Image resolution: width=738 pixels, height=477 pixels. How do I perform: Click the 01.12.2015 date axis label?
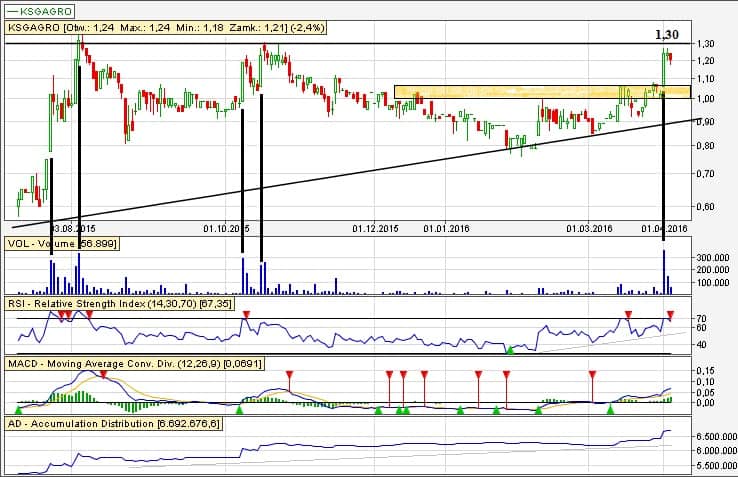[375, 229]
